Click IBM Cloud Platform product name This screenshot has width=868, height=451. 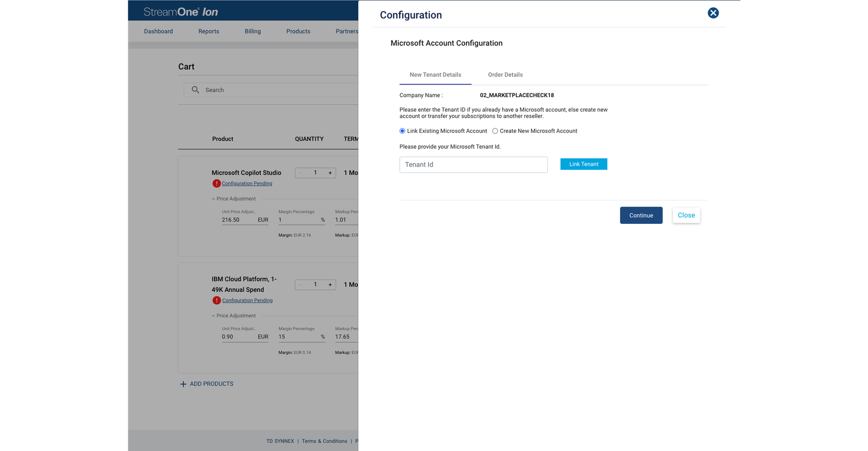pyautogui.click(x=244, y=284)
